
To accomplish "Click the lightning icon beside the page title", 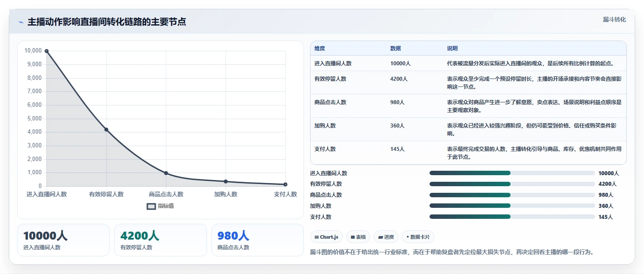I will point(21,22).
